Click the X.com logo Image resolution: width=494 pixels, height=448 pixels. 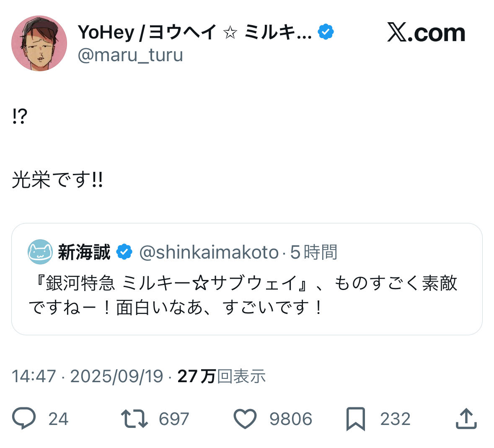[426, 33]
